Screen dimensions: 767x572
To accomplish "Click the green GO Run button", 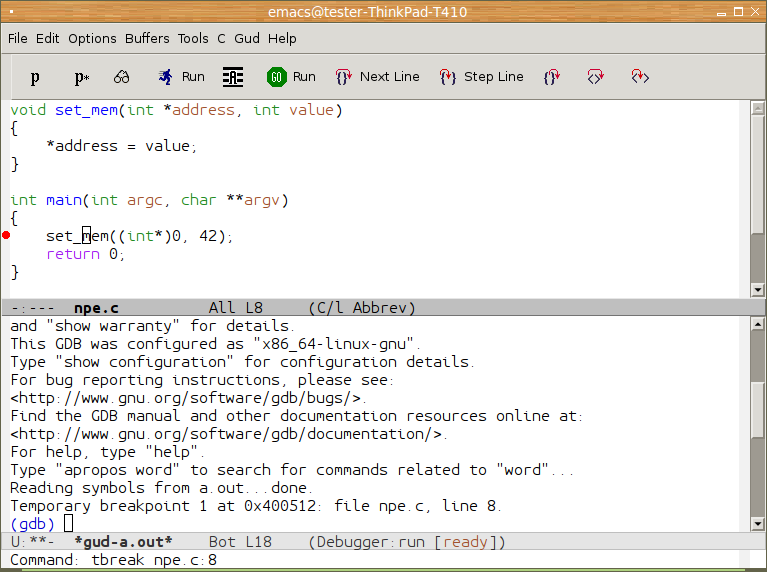I will tap(277, 77).
